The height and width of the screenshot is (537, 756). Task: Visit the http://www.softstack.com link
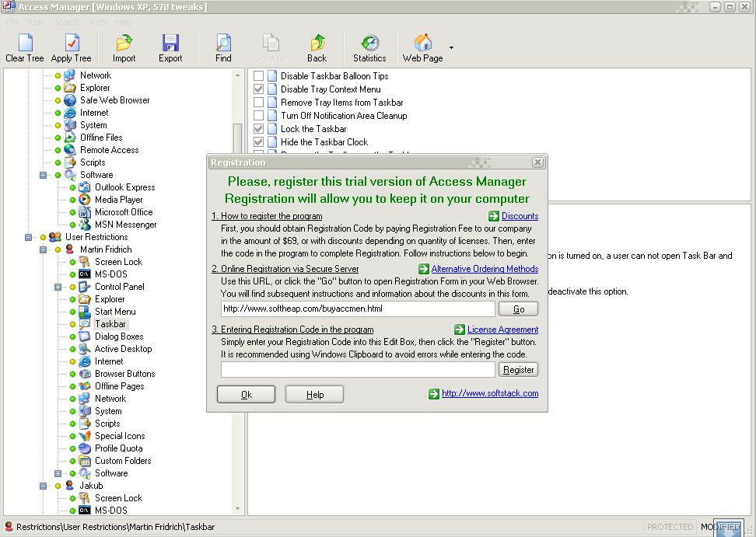(490, 393)
